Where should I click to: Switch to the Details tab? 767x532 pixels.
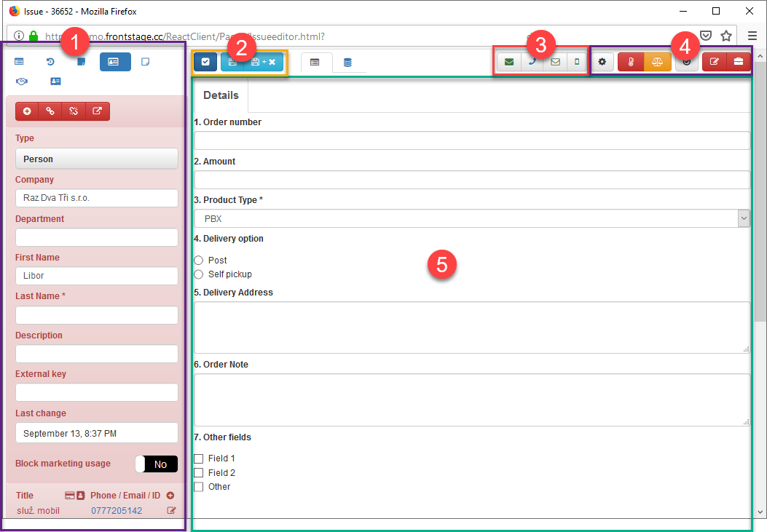tap(221, 95)
